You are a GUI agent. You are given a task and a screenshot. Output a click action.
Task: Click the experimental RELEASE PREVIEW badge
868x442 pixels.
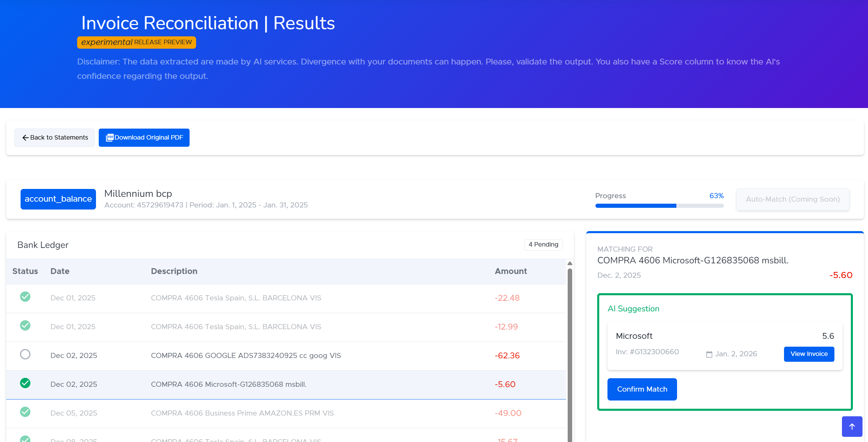coord(136,42)
